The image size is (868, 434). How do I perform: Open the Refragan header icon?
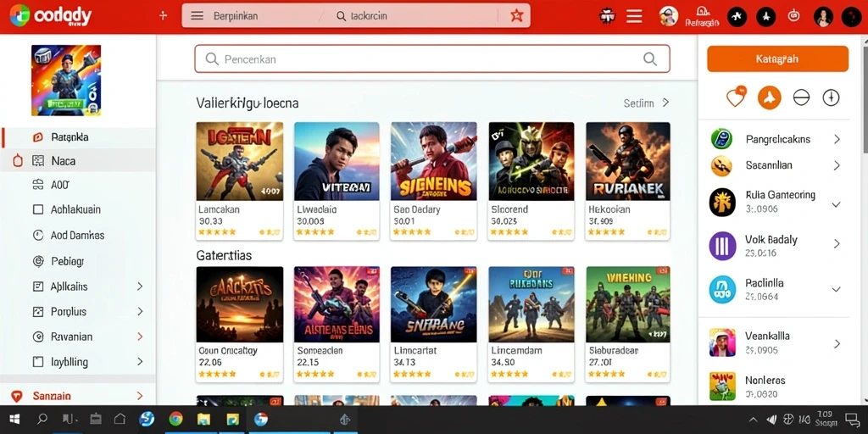click(x=702, y=17)
